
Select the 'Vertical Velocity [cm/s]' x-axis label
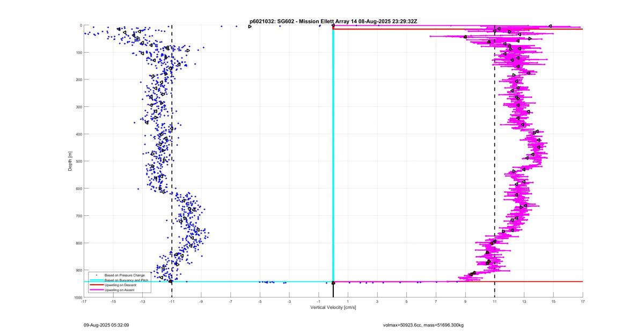(333, 308)
